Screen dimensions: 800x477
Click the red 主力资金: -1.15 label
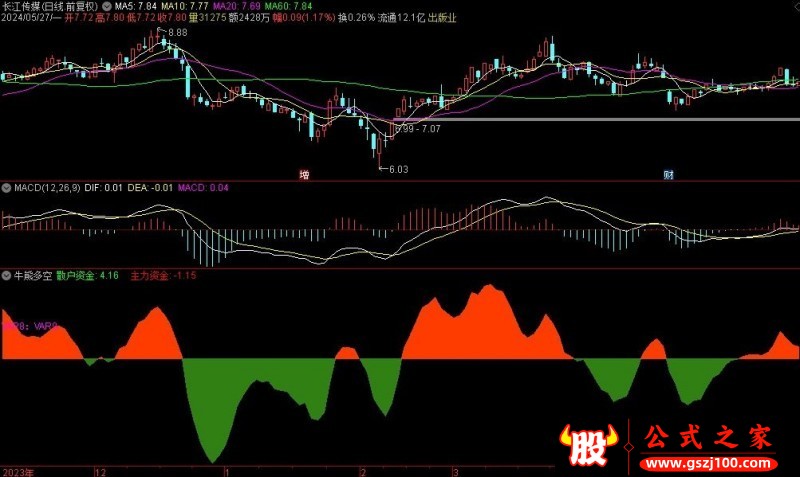pos(163,275)
